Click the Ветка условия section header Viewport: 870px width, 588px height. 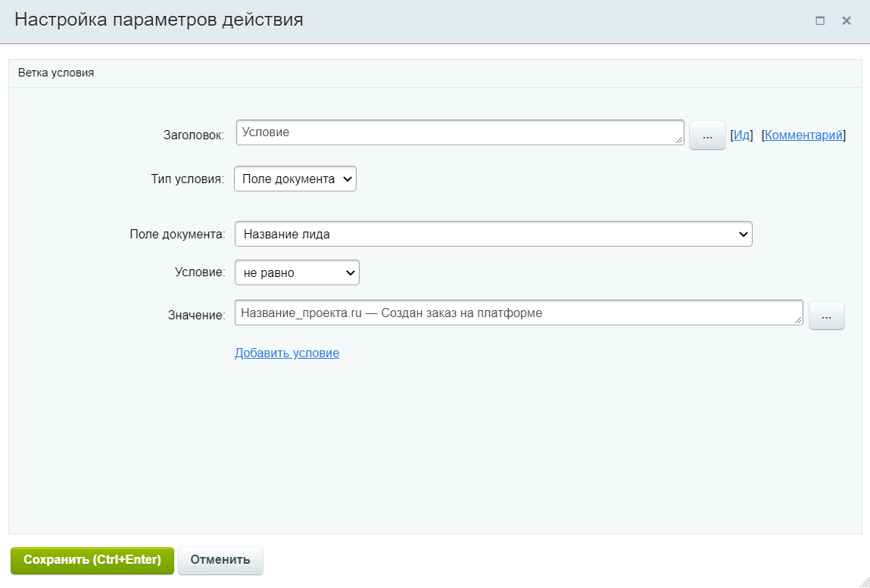[x=56, y=73]
